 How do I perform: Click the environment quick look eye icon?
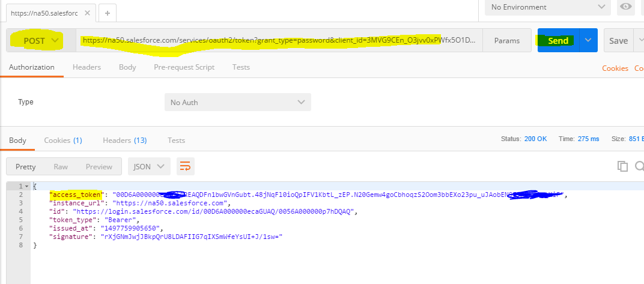point(626,7)
